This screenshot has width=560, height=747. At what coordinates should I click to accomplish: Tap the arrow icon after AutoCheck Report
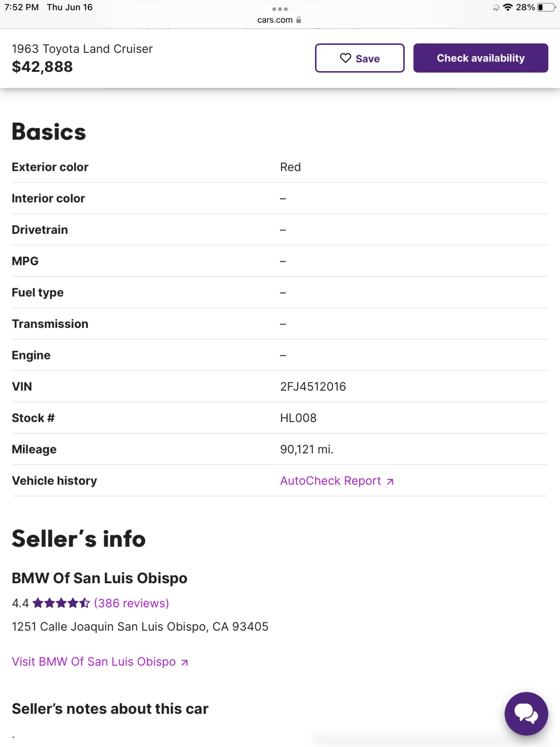(x=390, y=482)
